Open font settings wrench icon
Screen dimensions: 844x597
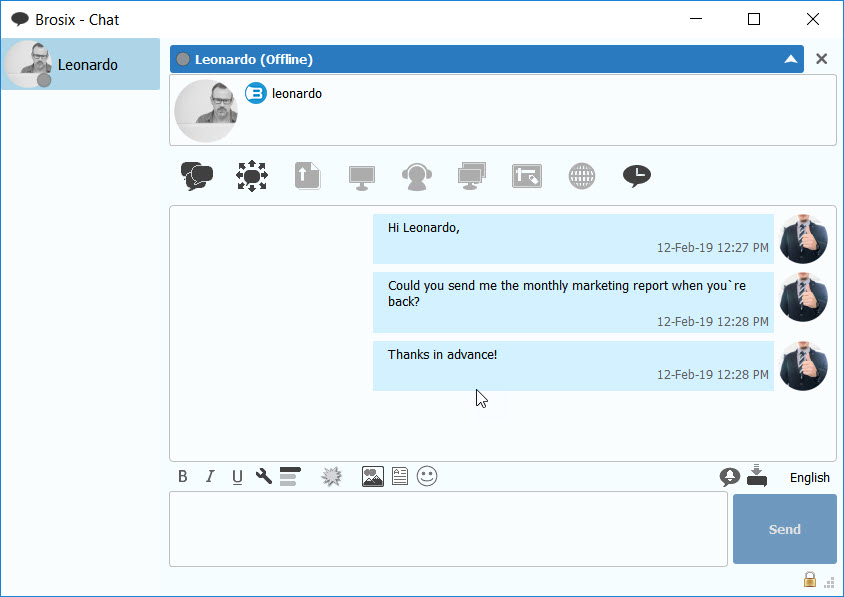click(x=264, y=476)
